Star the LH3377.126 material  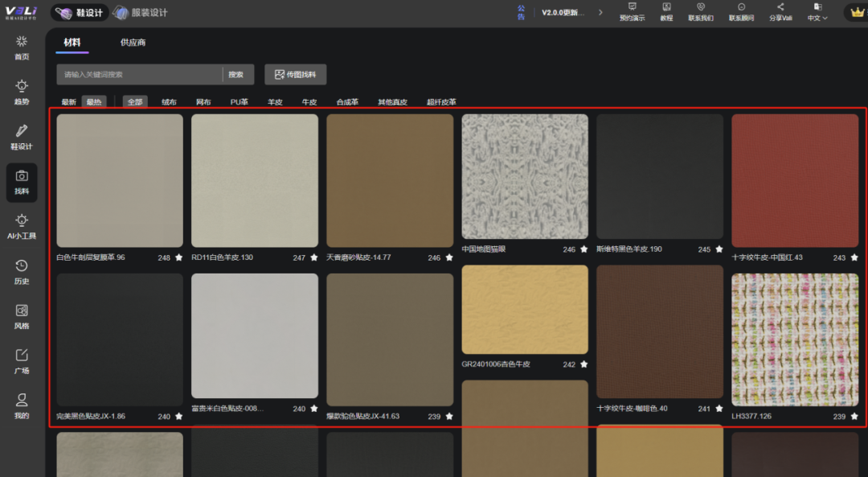click(x=854, y=417)
